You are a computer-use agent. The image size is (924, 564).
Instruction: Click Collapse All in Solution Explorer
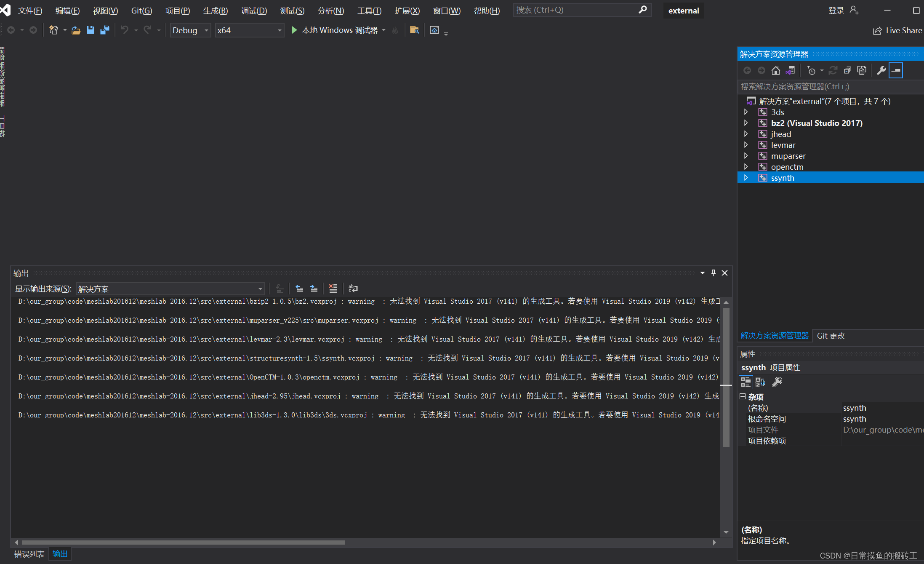pos(847,70)
